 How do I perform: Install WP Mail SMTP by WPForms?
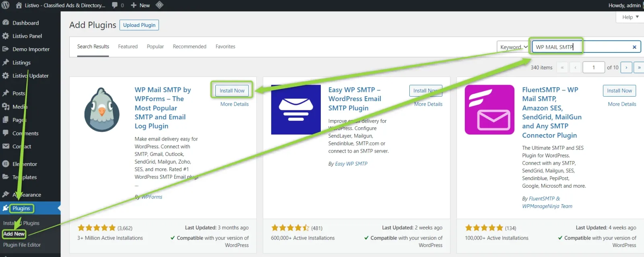(x=232, y=91)
